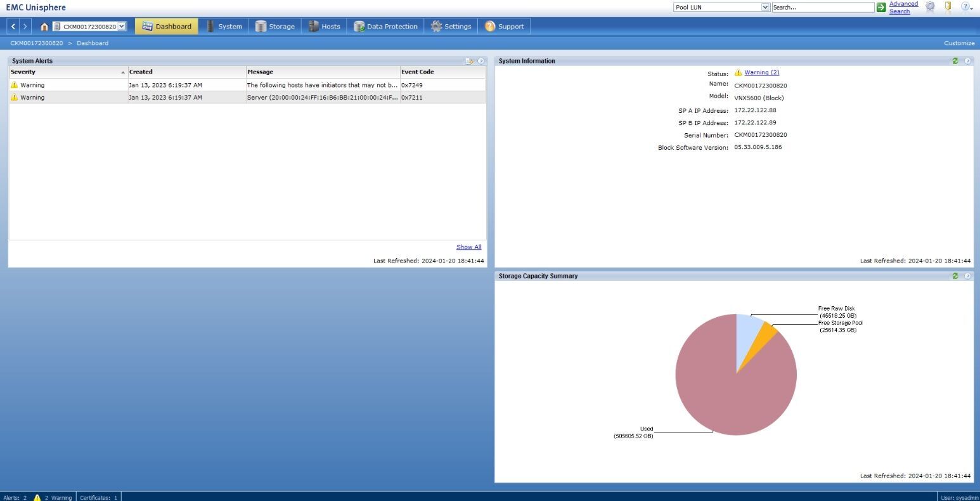Go back with the left arrow
Screen dimensions: 980x501
point(13,27)
